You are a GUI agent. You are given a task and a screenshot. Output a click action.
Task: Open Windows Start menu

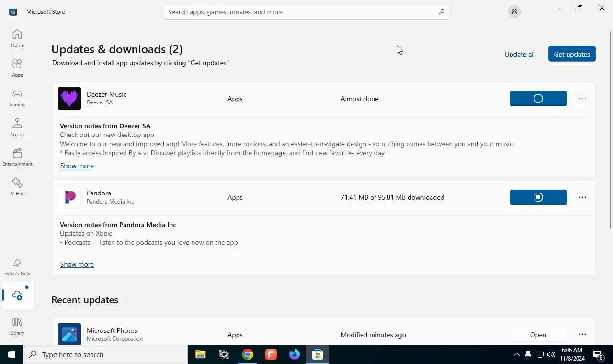(x=11, y=354)
